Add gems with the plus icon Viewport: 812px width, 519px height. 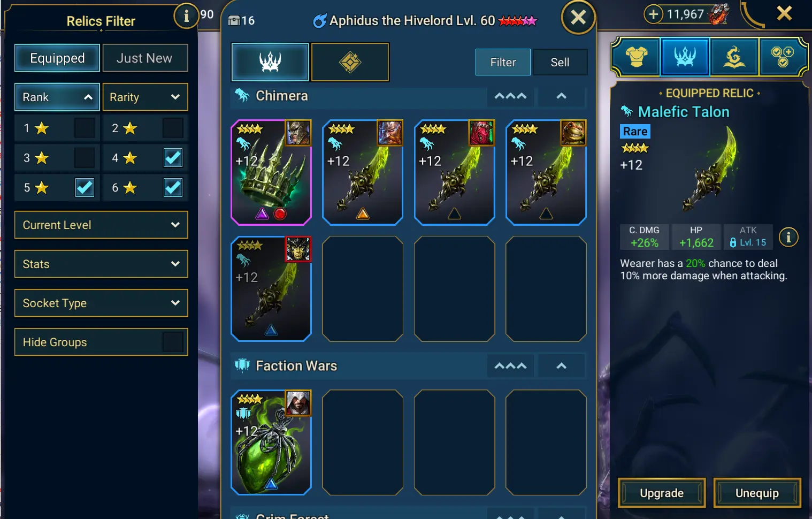point(653,14)
